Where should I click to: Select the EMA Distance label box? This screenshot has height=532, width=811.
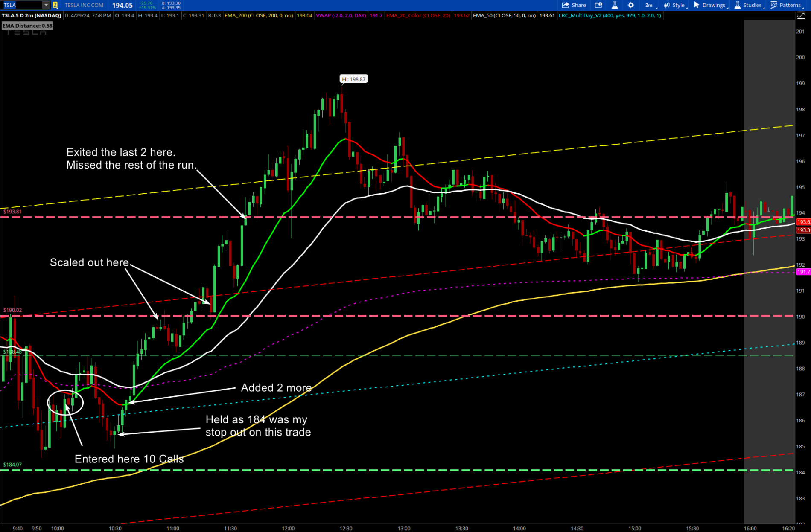[x=27, y=26]
